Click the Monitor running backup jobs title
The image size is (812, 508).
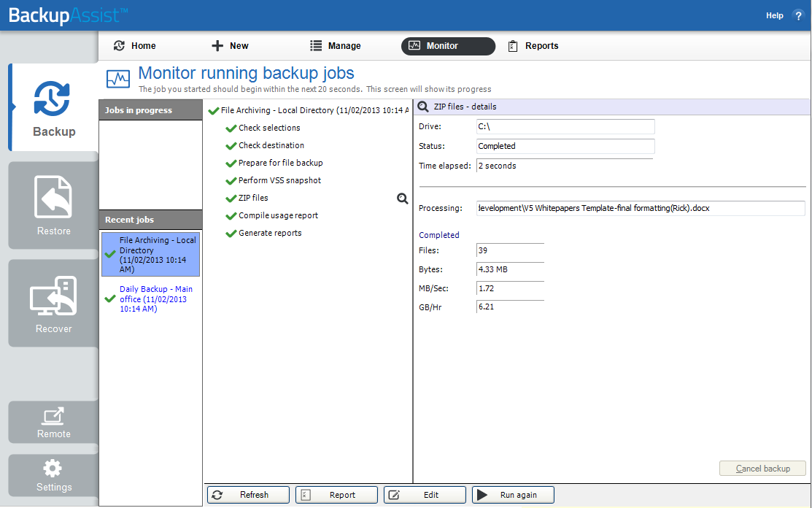[247, 73]
